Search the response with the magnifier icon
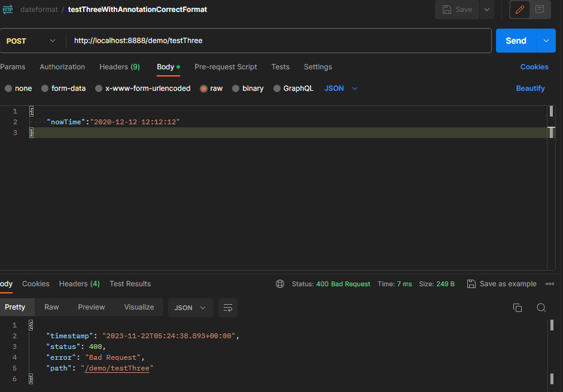This screenshot has width=563, height=392. point(541,308)
